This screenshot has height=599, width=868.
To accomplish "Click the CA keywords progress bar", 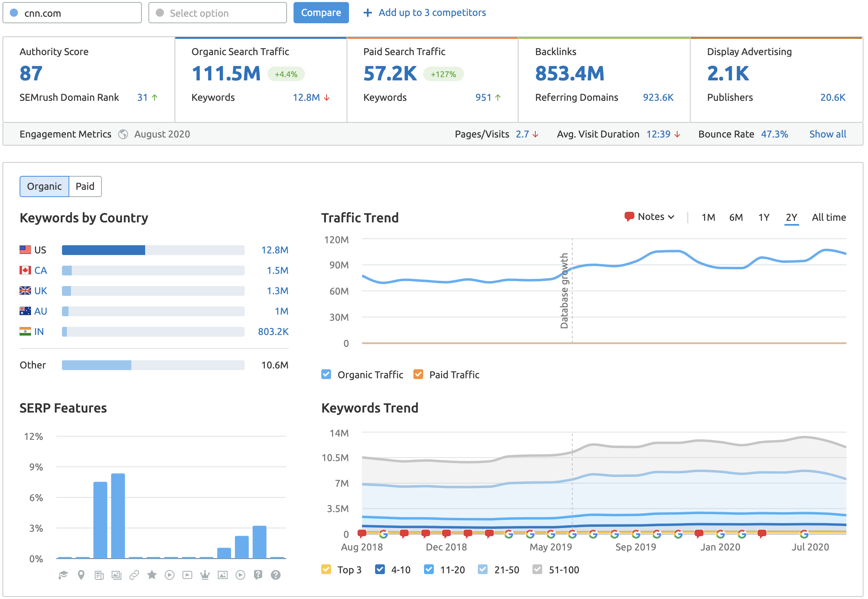I will (153, 271).
